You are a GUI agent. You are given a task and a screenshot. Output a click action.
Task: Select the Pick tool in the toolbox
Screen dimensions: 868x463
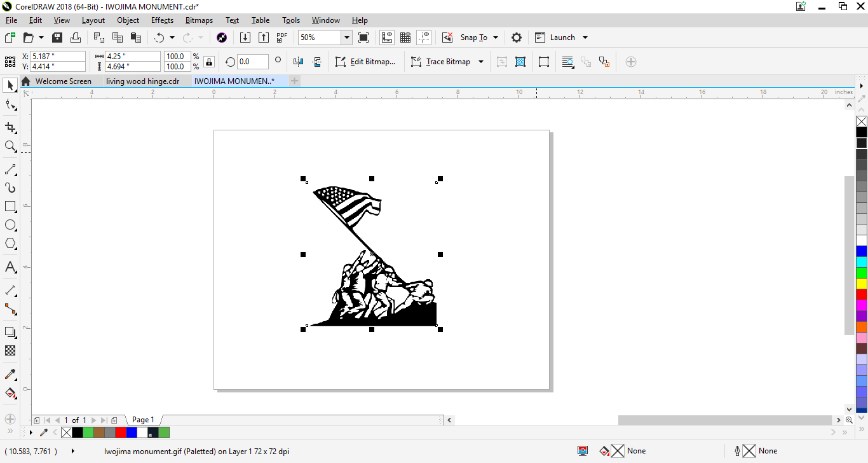click(10, 85)
